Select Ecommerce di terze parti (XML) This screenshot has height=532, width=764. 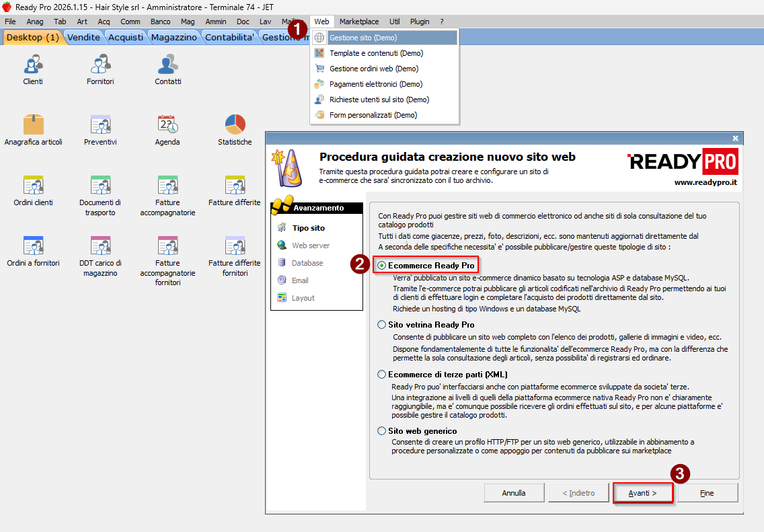tap(382, 375)
